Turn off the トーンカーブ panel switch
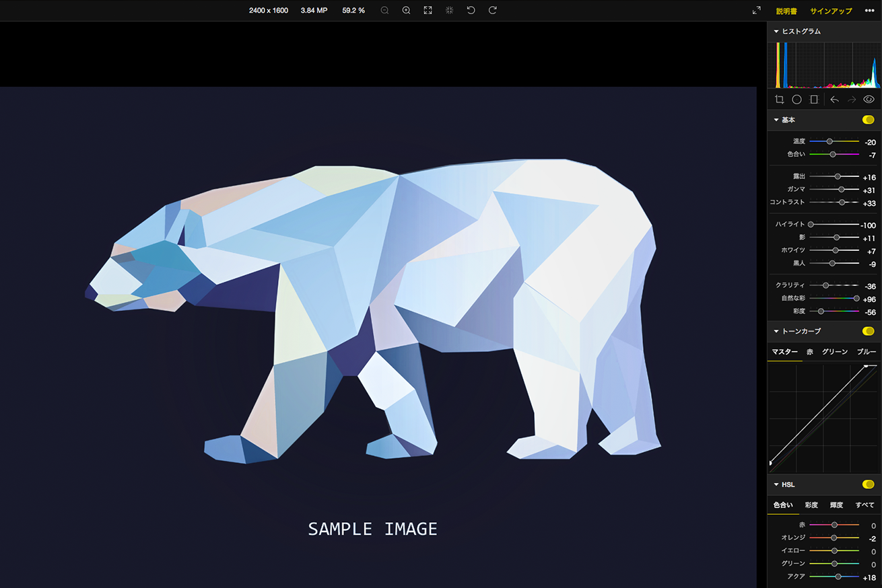882x588 pixels. click(x=869, y=331)
